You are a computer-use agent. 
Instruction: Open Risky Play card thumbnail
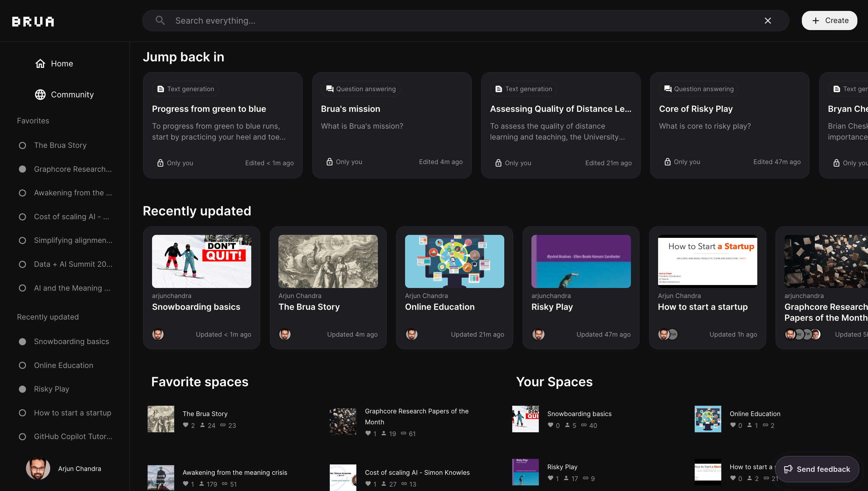click(x=581, y=261)
